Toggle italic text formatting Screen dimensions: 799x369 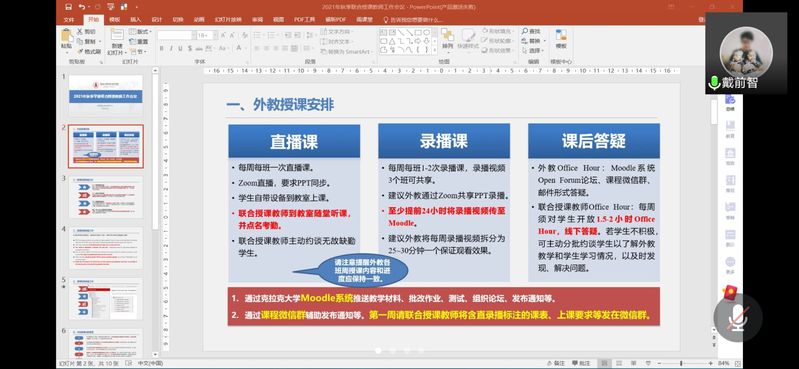click(171, 48)
